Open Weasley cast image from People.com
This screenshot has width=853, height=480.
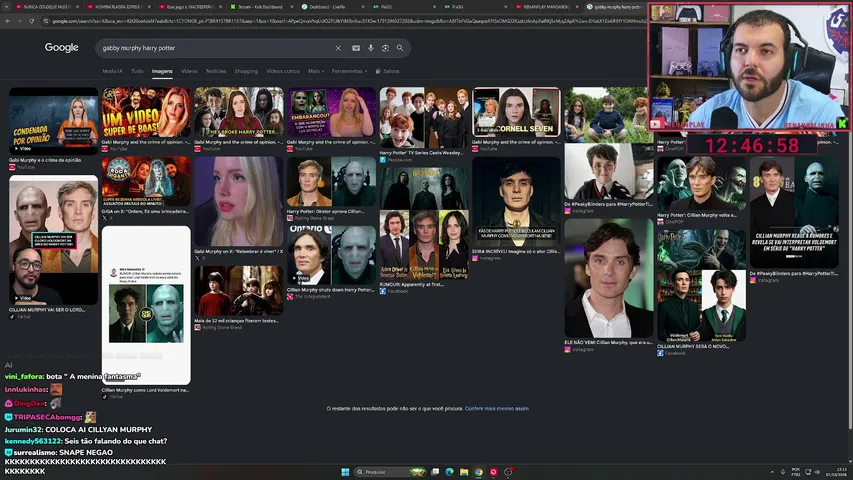(424, 117)
